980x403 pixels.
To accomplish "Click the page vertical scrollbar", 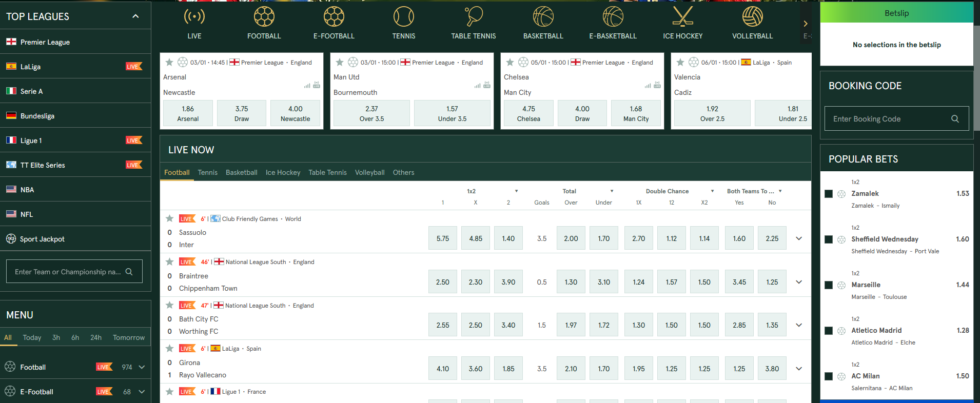I will (977, 77).
